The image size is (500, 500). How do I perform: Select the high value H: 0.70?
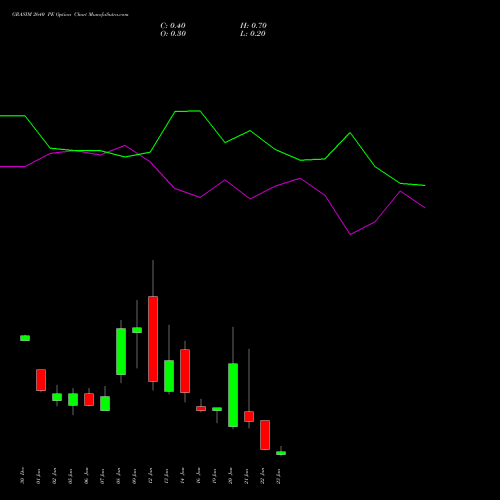[253, 26]
